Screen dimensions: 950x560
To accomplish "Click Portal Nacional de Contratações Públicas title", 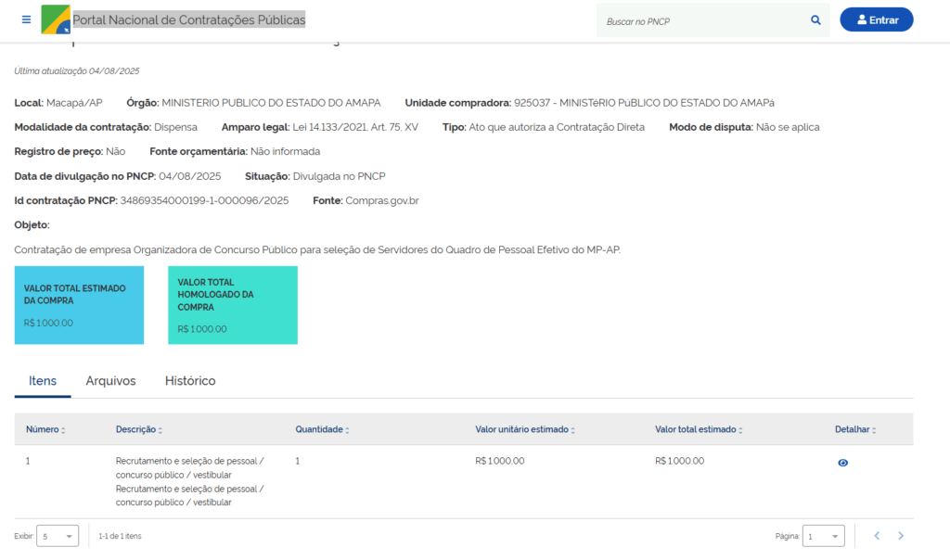I will pos(188,19).
